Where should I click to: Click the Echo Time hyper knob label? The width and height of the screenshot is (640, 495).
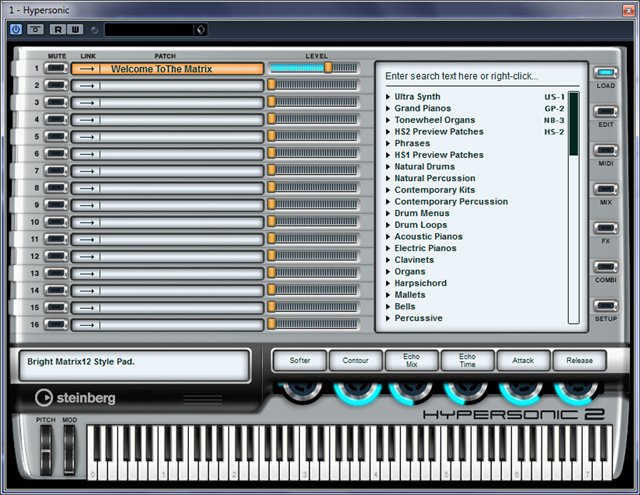[x=467, y=360]
